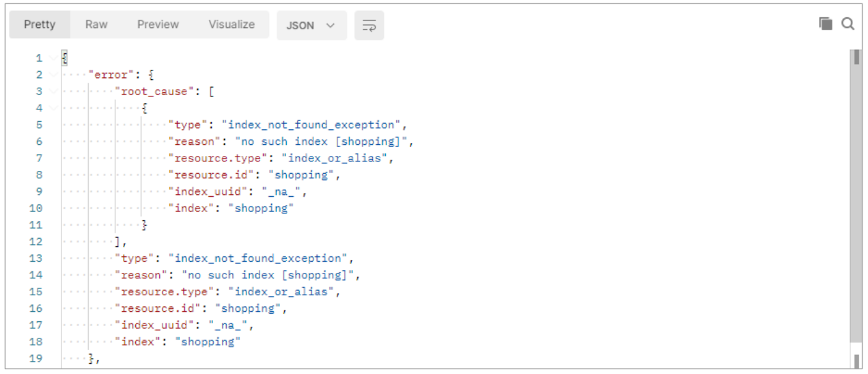Screen dimensions: 868x374
Task: Click the "root_cause" key text
Action: point(154,92)
